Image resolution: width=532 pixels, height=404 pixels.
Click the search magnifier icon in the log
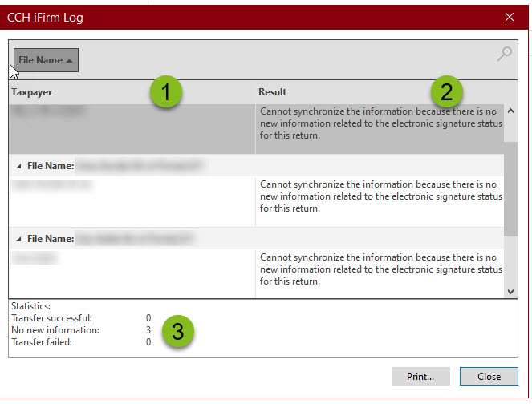click(x=504, y=54)
